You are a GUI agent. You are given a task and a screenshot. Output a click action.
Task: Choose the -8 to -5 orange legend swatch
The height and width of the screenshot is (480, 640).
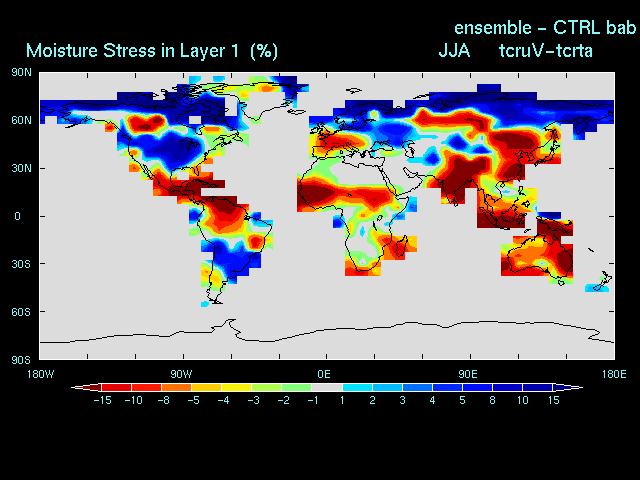pyautogui.click(x=177, y=387)
